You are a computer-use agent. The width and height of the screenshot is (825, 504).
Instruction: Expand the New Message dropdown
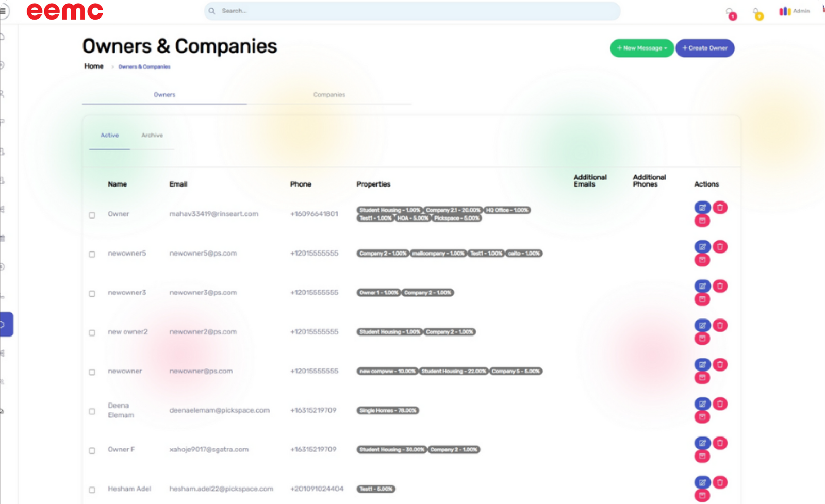pos(641,48)
